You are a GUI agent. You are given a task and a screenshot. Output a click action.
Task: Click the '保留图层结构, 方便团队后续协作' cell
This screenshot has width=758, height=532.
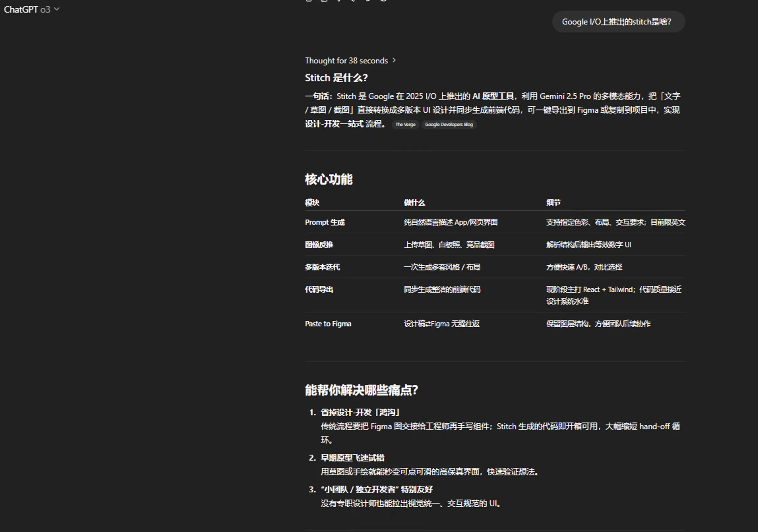(x=598, y=324)
